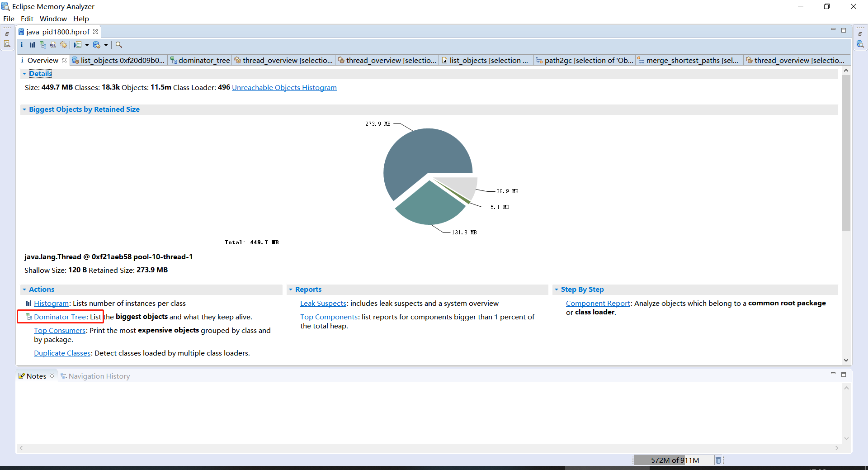Click the overview scrollbar up arrow
Viewport: 868px width, 470px height.
pos(846,71)
